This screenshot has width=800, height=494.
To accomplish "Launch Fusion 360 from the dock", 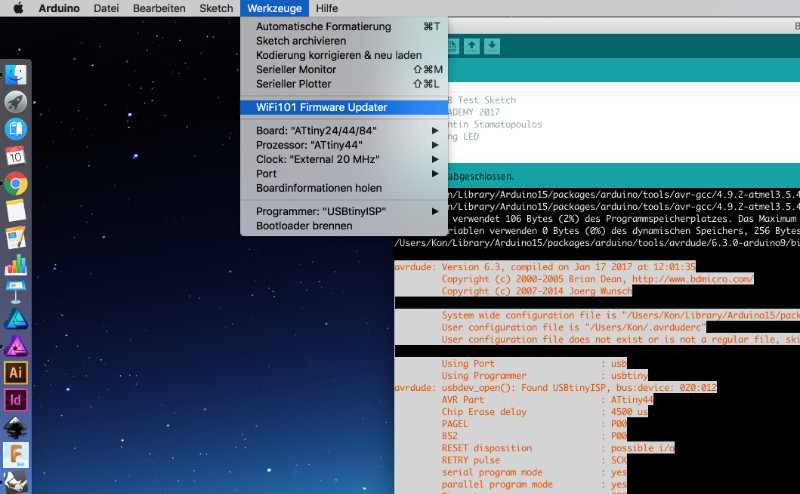I will pos(16,455).
